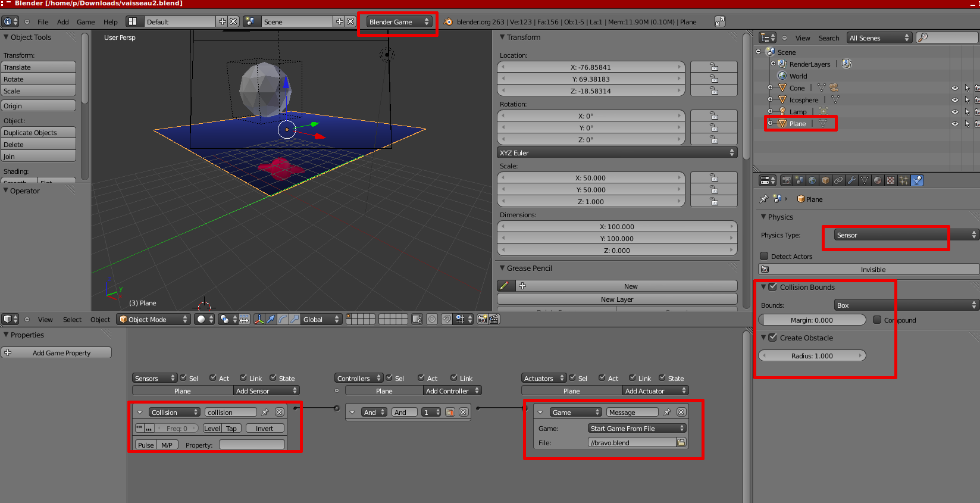Click the Invisible button in Physics
The height and width of the screenshot is (503, 980).
coord(869,270)
